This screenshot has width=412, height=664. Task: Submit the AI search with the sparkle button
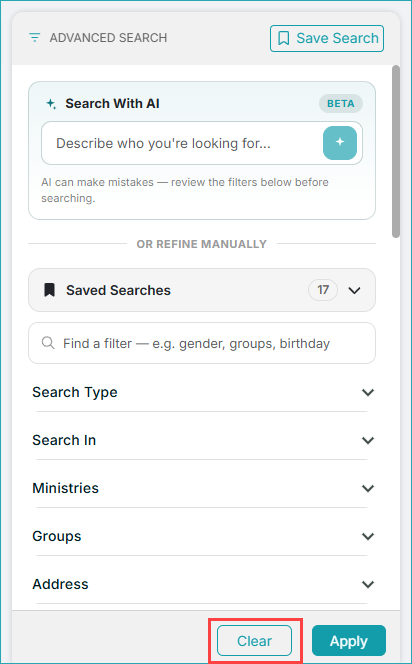pos(340,143)
